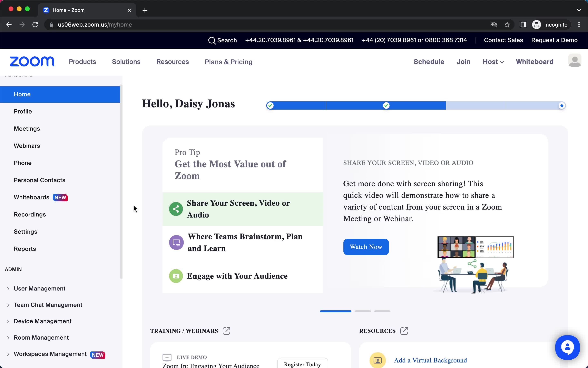
Task: Click the star at progress bar end
Action: [x=561, y=105]
